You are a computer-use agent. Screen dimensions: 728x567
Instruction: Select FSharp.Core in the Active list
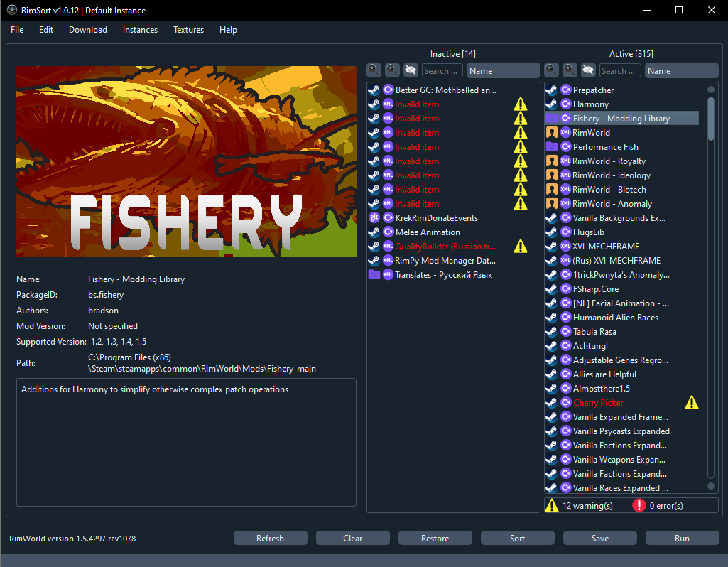[x=621, y=289]
